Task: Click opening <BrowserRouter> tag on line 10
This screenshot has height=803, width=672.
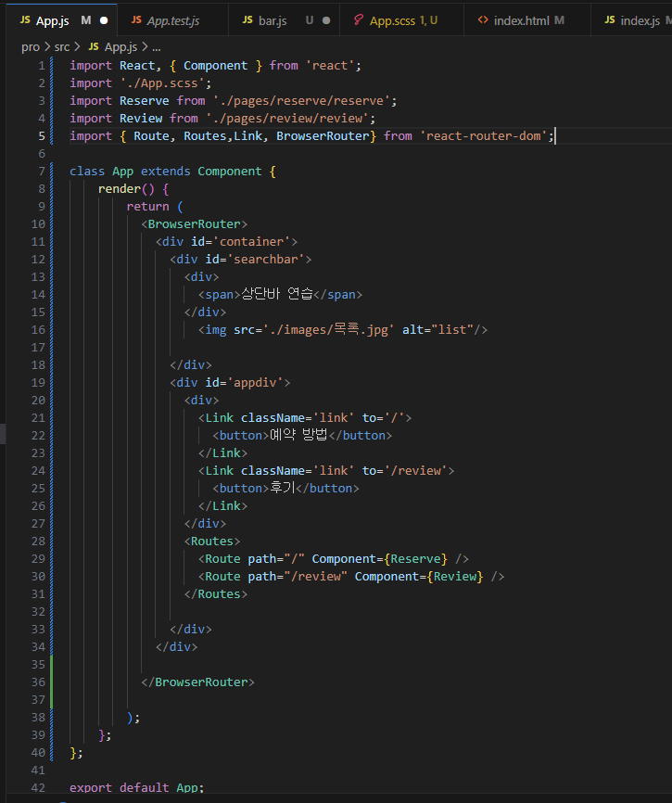Action: tap(195, 224)
